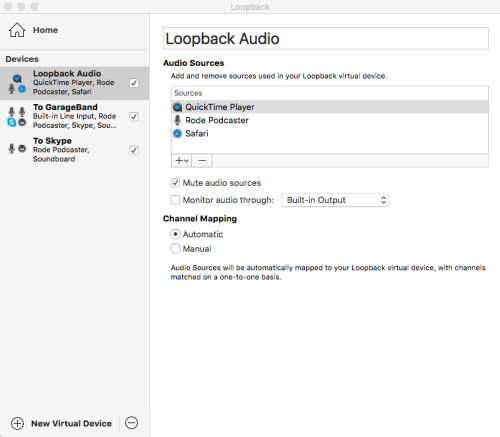Click the Safari compass icon in Sources

(x=178, y=133)
